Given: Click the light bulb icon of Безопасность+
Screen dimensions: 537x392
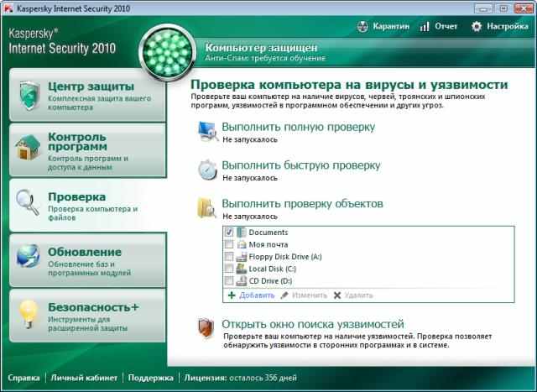Looking at the screenshot, I should click(29, 314).
